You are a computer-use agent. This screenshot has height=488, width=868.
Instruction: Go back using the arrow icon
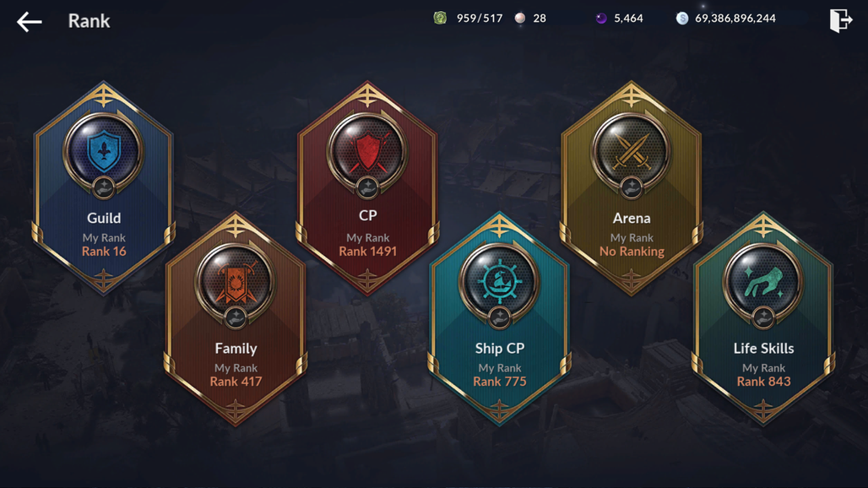coord(30,22)
